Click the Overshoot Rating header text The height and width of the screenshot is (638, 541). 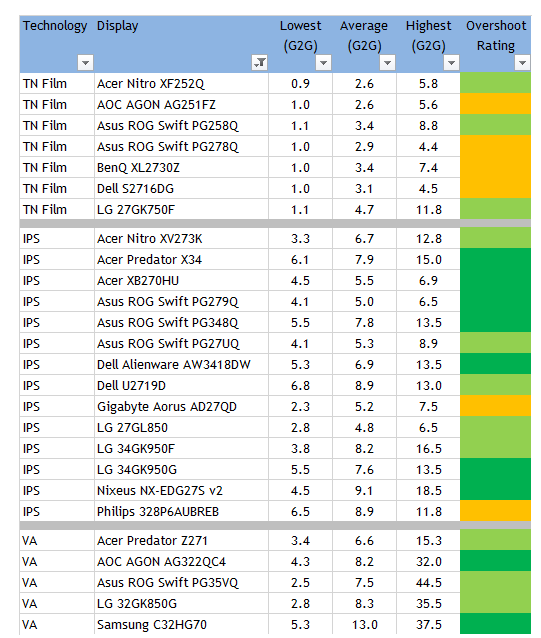point(496,35)
